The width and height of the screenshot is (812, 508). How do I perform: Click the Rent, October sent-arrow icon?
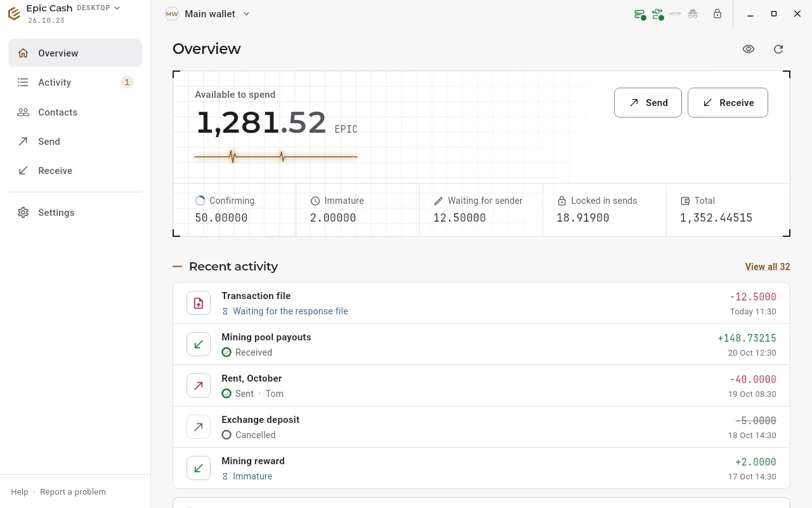(199, 385)
